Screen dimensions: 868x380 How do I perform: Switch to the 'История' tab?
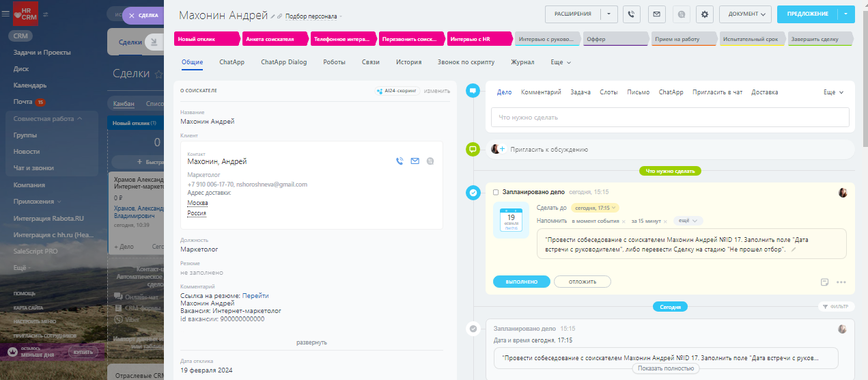click(408, 62)
